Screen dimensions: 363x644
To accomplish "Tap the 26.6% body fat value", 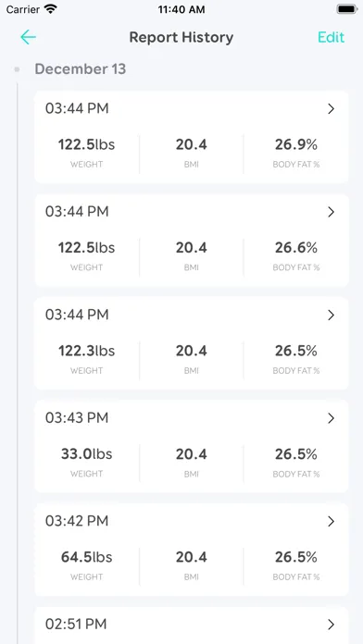I will pos(296,248).
